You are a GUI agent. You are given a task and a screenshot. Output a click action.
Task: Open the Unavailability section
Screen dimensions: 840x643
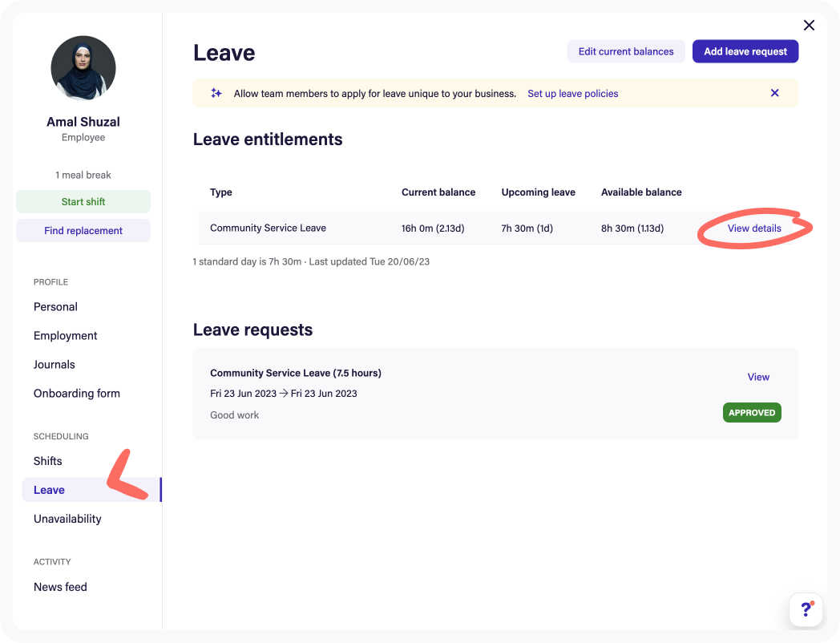(67, 519)
